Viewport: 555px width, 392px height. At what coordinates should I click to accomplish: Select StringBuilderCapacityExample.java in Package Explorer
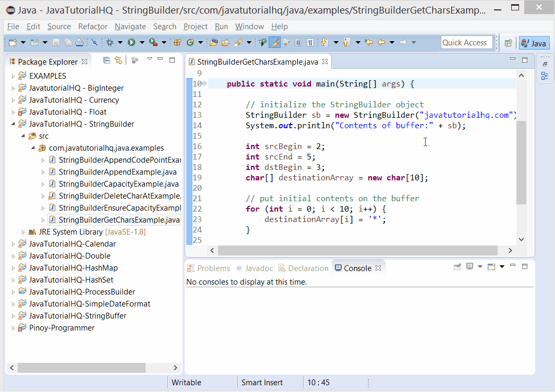[118, 183]
